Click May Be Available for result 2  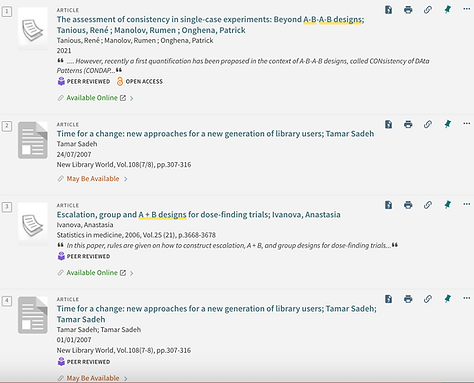pos(93,179)
